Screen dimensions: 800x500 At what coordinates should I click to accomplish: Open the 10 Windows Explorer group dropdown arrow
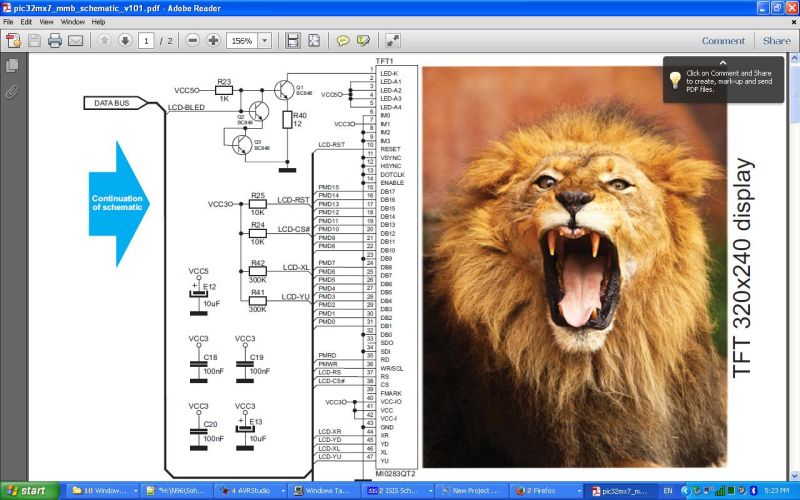click(136, 491)
